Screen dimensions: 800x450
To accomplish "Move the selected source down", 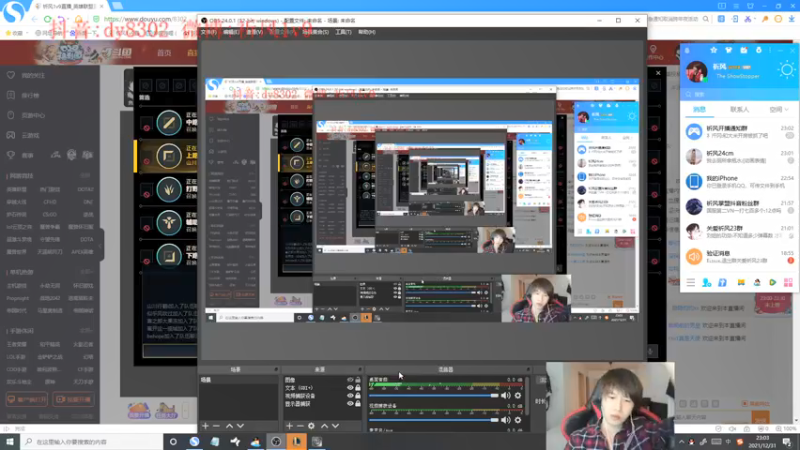I will click(x=335, y=426).
